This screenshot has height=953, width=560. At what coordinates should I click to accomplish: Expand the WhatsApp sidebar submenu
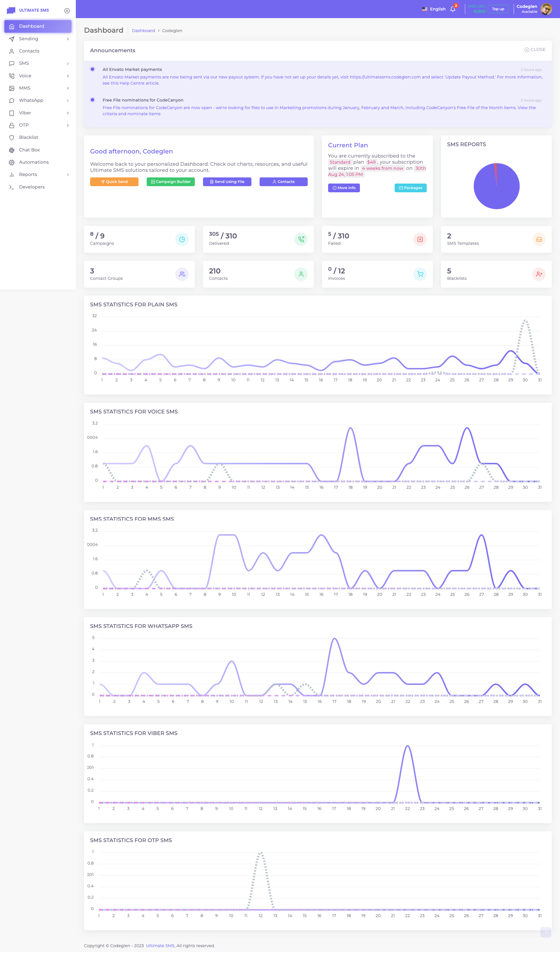[x=38, y=100]
